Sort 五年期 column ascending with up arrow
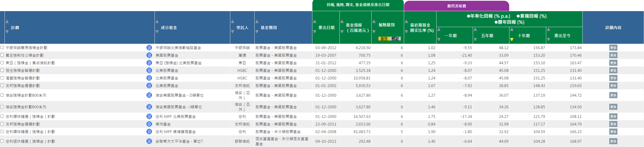 [475, 30]
